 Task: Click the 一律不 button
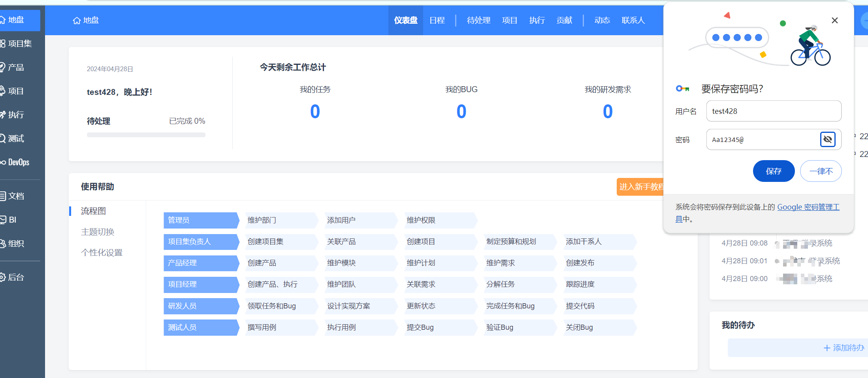point(821,171)
